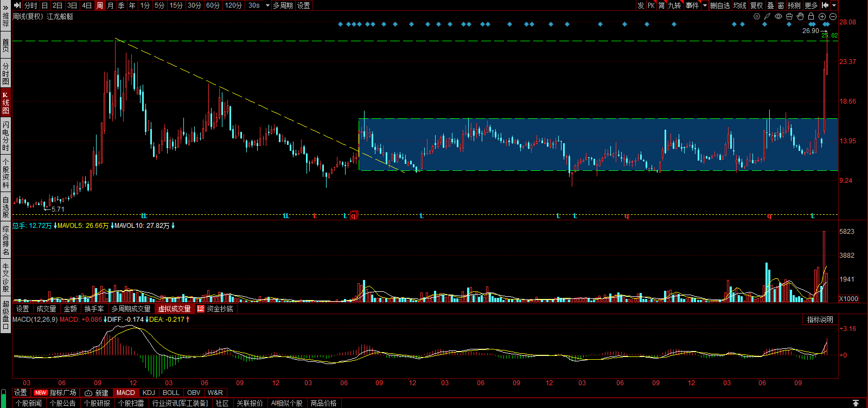Select the drawing pen tool icon
868x408 pixels.
pyautogui.click(x=767, y=16)
